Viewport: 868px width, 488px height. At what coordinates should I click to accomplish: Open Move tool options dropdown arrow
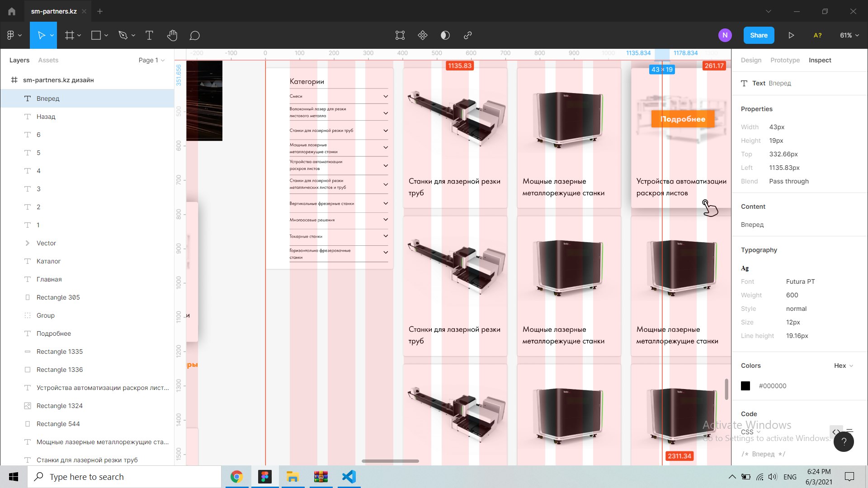click(x=52, y=36)
